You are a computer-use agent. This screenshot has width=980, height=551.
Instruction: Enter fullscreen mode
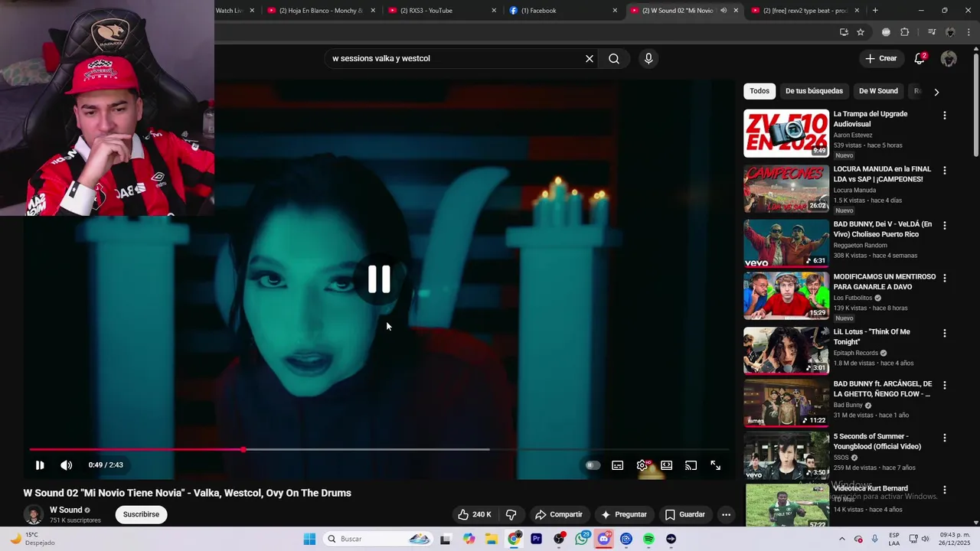click(716, 465)
